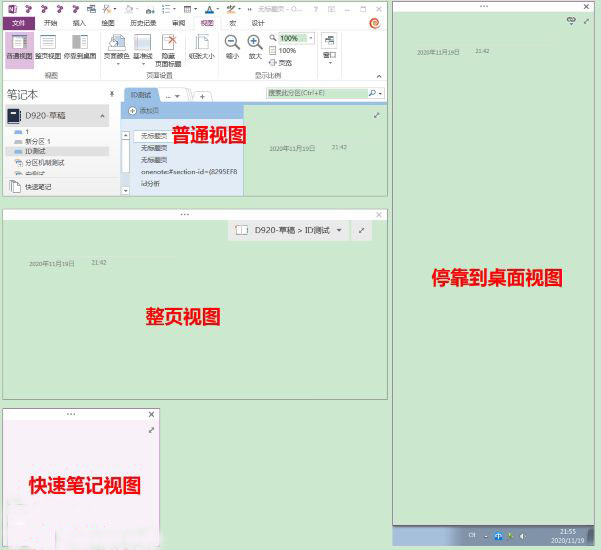The height and width of the screenshot is (550, 601).
Task: Select the id分析 page in page list
Action: pyautogui.click(x=150, y=184)
